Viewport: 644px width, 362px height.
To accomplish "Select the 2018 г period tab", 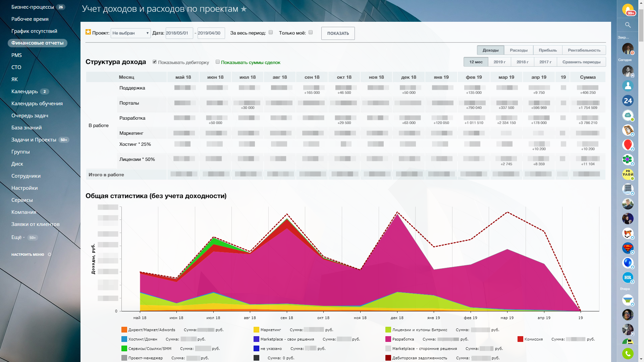I will click(x=522, y=62).
